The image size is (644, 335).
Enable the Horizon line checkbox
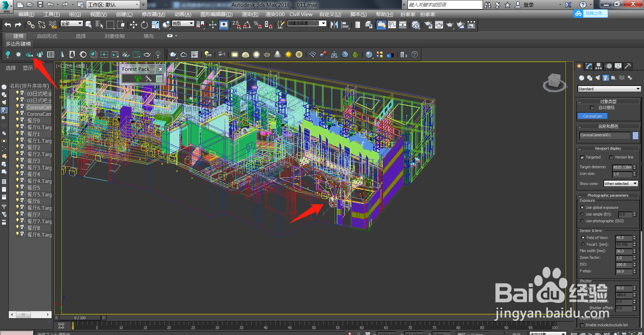click(611, 157)
